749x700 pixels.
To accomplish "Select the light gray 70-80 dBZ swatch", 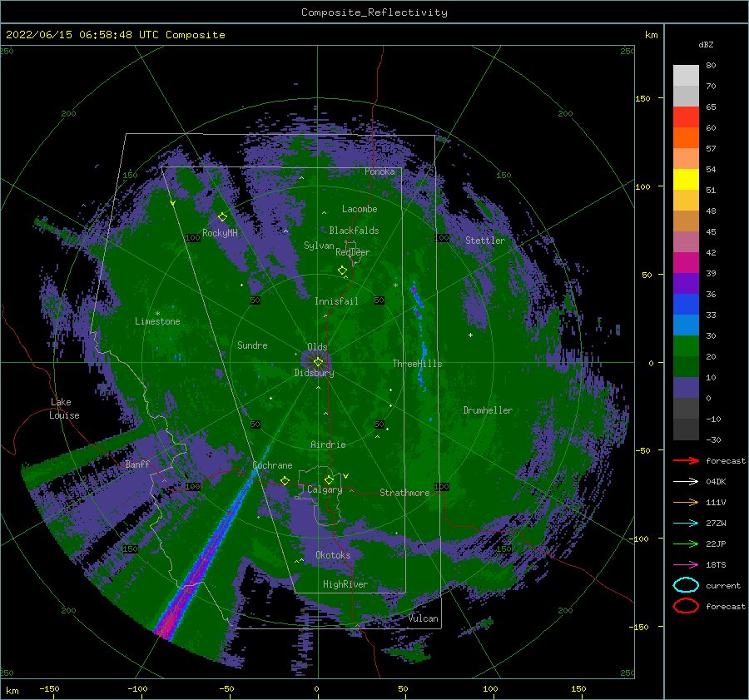I will coord(686,76).
